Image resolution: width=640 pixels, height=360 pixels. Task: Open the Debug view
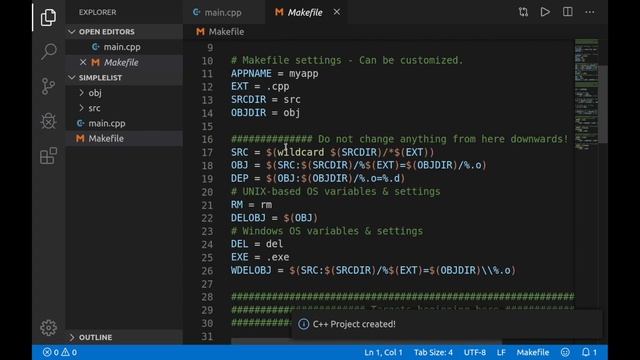tap(48, 121)
